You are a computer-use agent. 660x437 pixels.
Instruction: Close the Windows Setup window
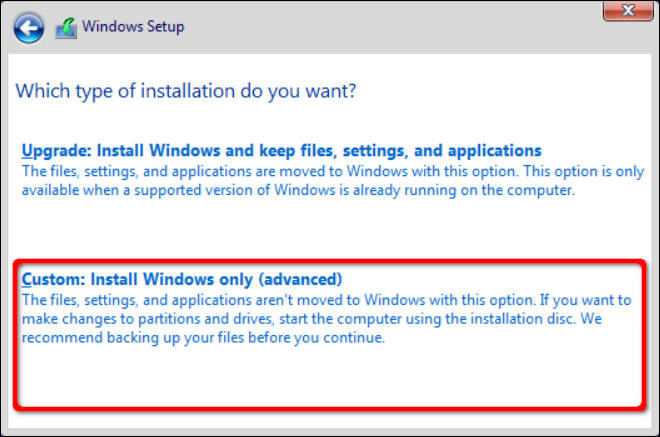tap(628, 13)
